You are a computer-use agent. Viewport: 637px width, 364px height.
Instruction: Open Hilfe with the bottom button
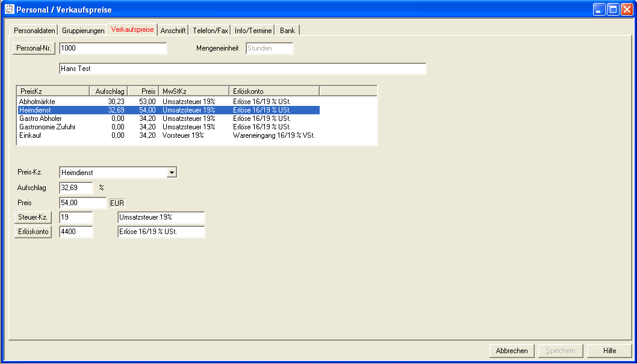click(x=609, y=351)
